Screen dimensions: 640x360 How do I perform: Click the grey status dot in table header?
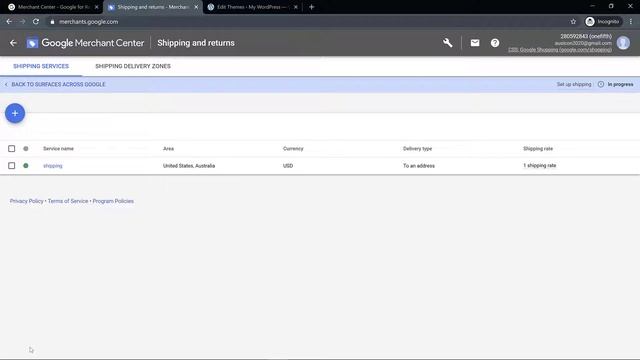(26, 149)
